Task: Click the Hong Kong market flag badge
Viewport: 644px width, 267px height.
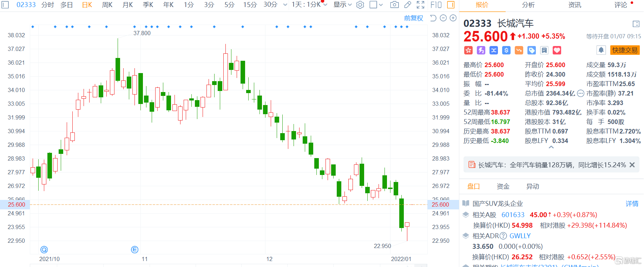Action: coord(468,50)
